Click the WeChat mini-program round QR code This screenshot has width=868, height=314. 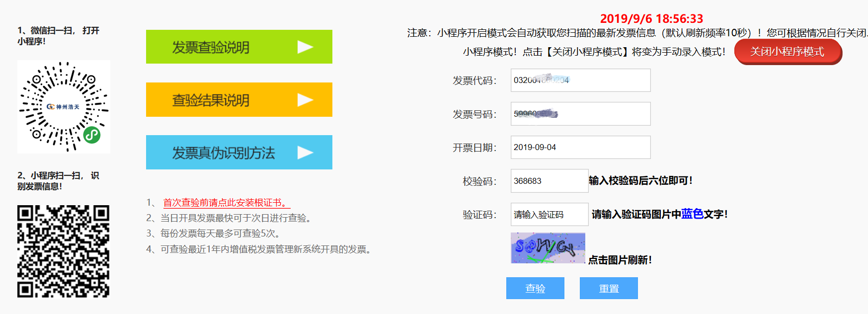[x=64, y=107]
